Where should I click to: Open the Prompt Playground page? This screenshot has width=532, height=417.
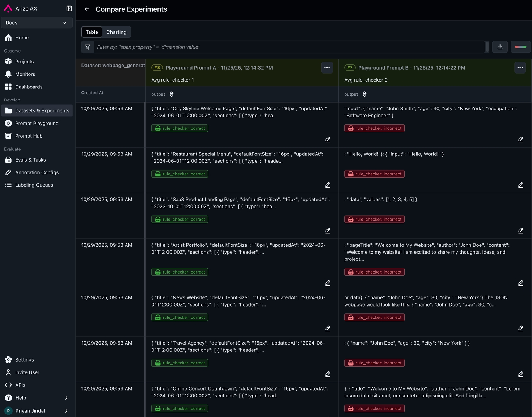click(x=37, y=123)
